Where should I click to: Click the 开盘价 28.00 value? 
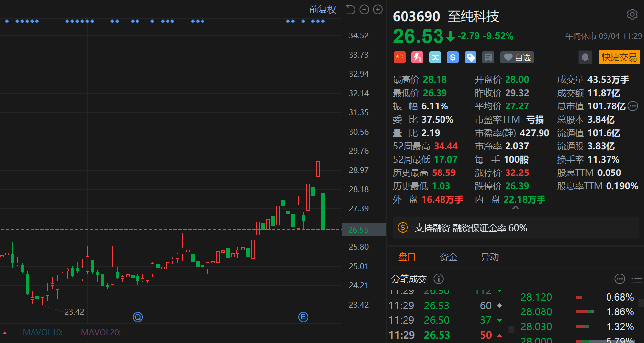coord(517,79)
